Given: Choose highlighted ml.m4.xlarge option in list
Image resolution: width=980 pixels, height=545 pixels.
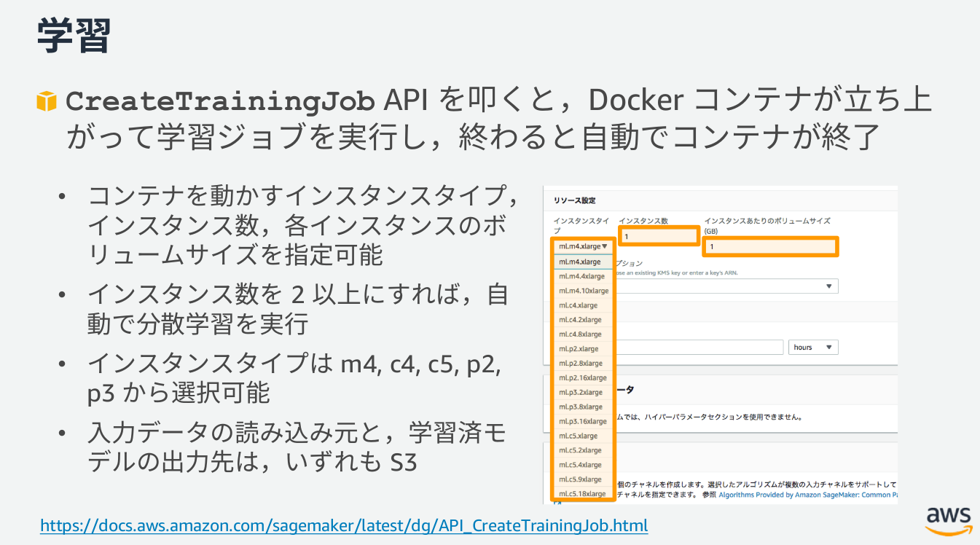Looking at the screenshot, I should [583, 262].
